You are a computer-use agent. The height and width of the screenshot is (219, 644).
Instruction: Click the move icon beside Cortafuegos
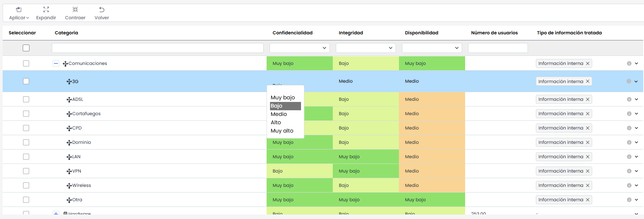coord(69,114)
